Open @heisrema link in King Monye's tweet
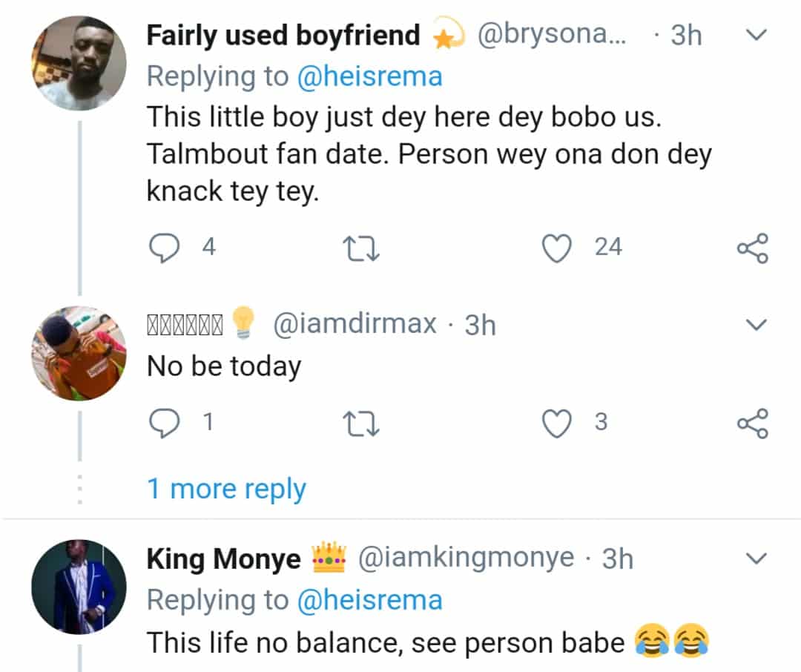The image size is (801, 672). (369, 601)
